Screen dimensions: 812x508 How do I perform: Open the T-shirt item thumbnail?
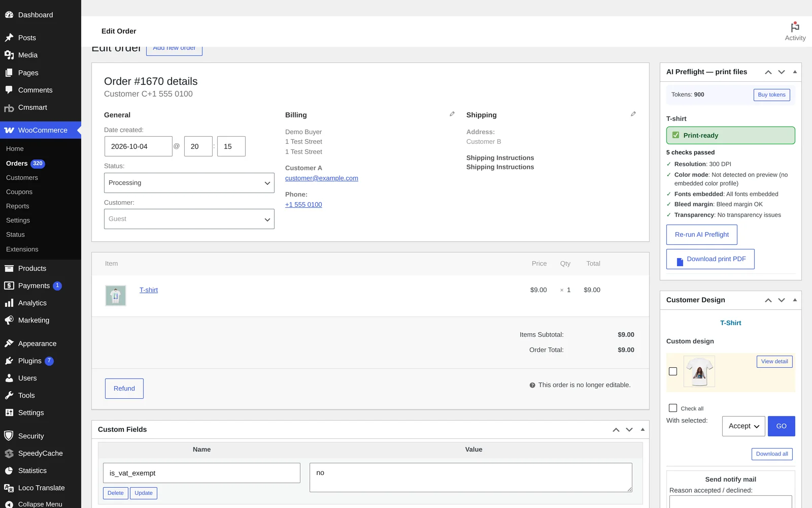(116, 296)
